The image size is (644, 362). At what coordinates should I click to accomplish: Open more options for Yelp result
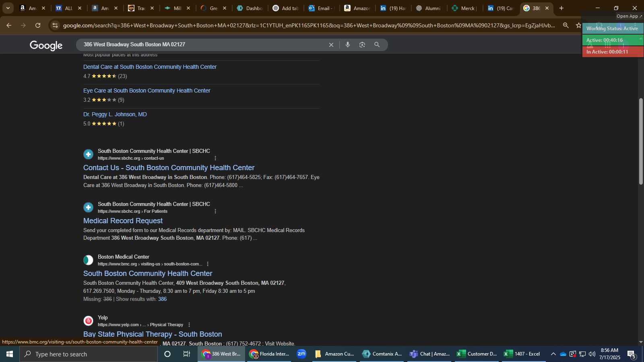(x=189, y=325)
